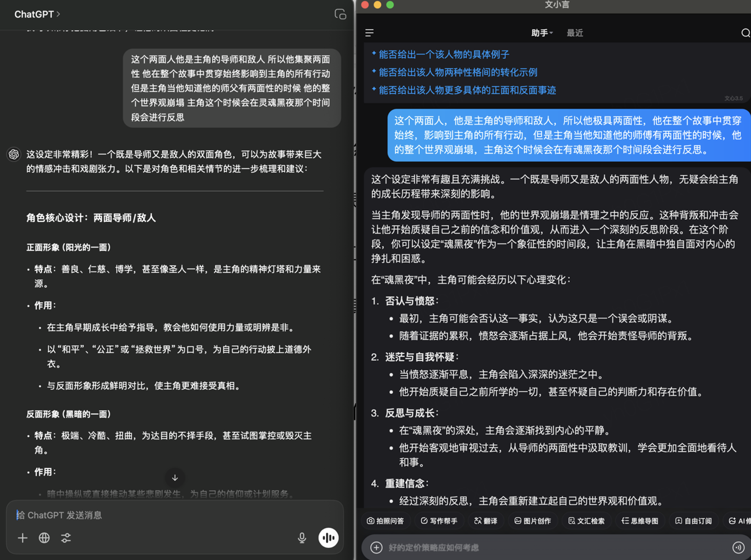
Task: Expand the 助手 dropdown
Action: point(542,33)
